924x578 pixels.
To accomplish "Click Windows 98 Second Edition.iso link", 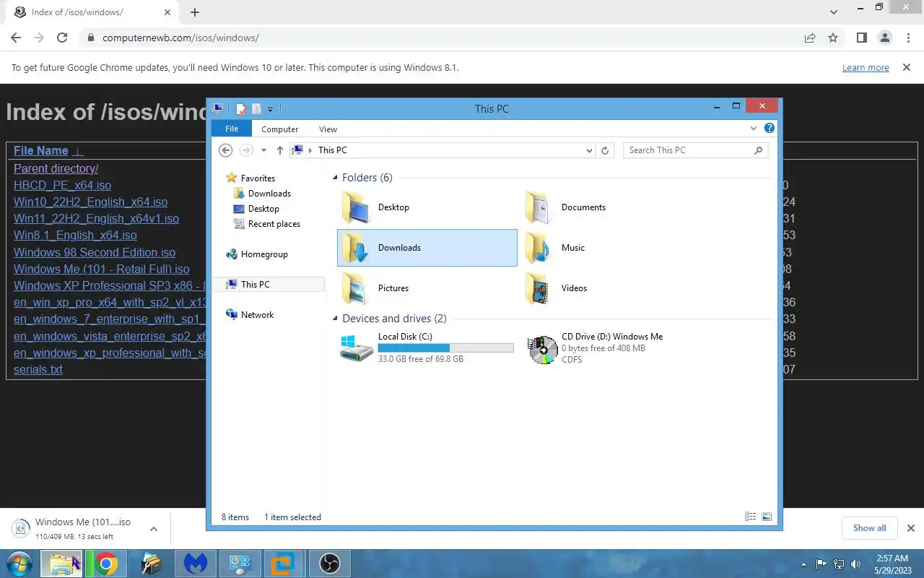I will point(95,252).
